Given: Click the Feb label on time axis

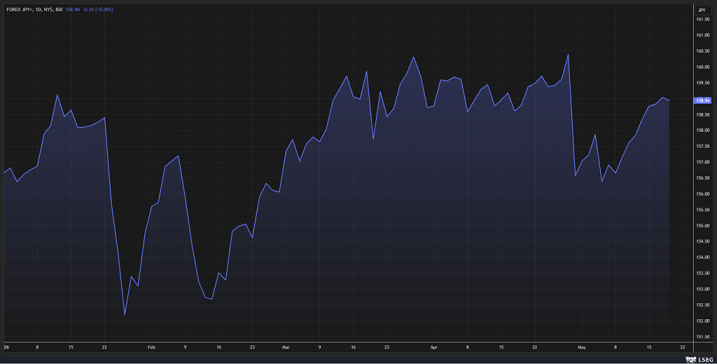Looking at the screenshot, I should (x=151, y=348).
